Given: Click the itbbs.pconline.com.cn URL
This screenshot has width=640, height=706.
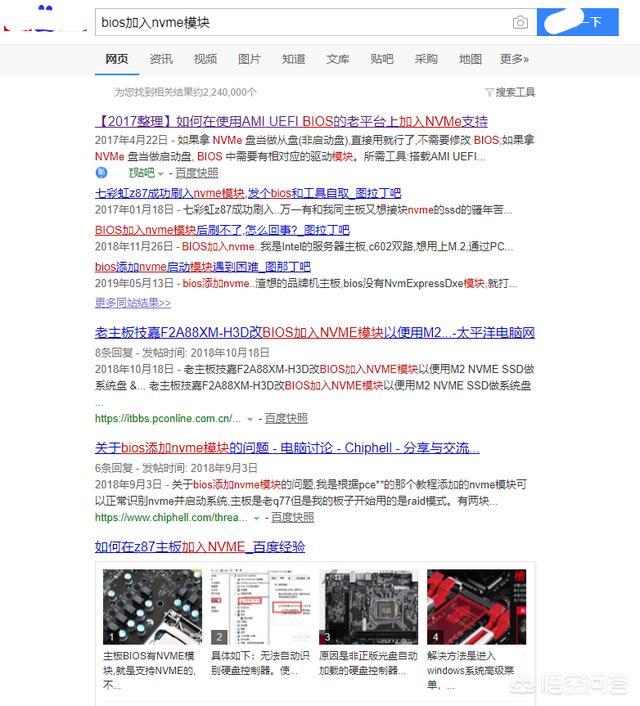Looking at the screenshot, I should tap(168, 418).
